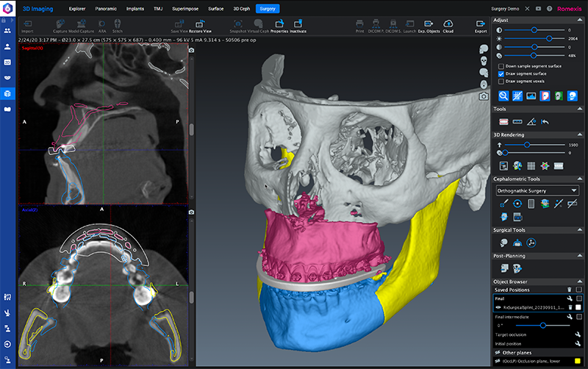
Task: Click the red-blue skull profile icon
Action: tap(545, 96)
